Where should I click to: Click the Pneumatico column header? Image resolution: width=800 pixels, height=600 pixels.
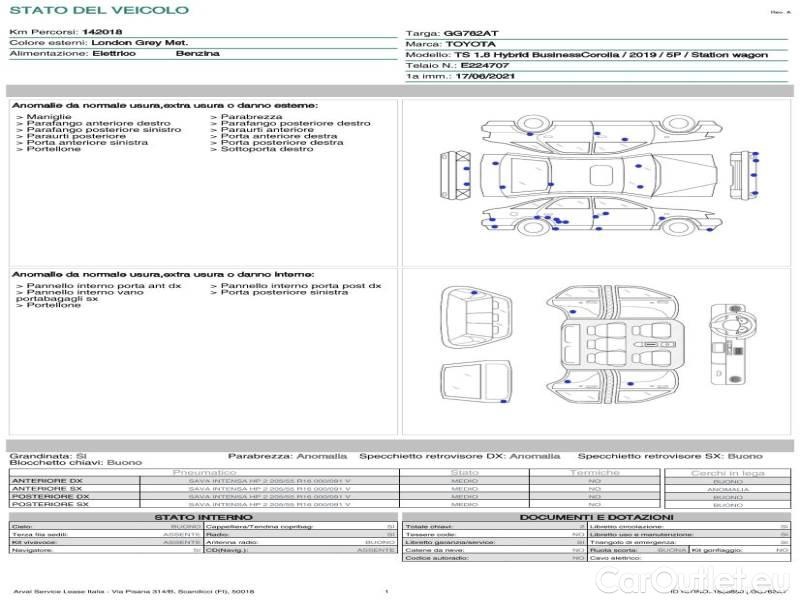pyautogui.click(x=204, y=472)
